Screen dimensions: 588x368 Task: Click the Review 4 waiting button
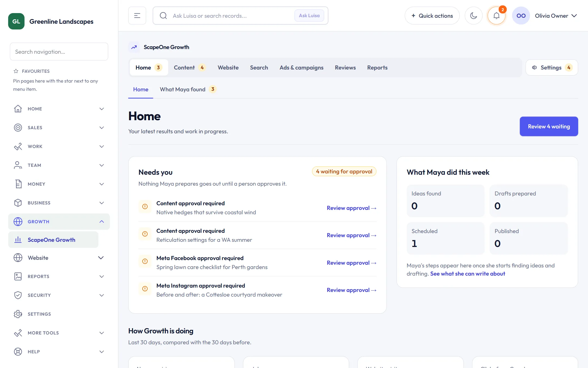tap(549, 126)
